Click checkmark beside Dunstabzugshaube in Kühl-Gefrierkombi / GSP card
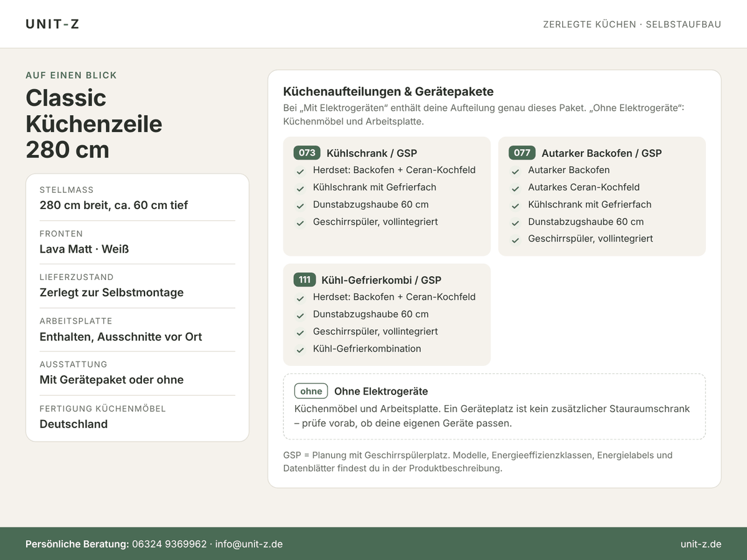This screenshot has height=560, width=747. [301, 315]
